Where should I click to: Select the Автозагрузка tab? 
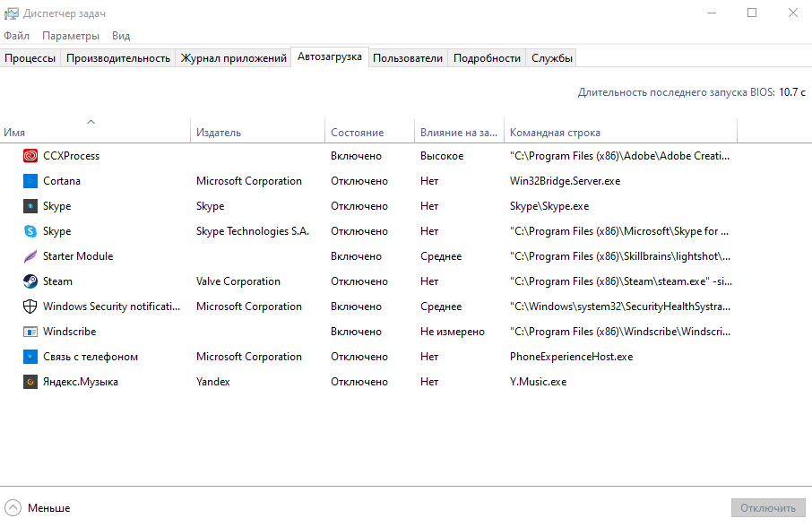[329, 56]
